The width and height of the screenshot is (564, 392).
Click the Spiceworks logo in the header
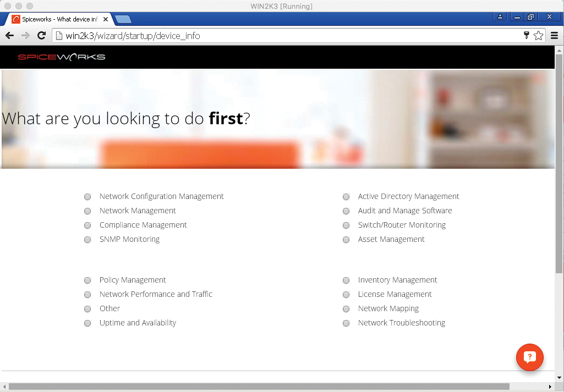click(x=62, y=57)
